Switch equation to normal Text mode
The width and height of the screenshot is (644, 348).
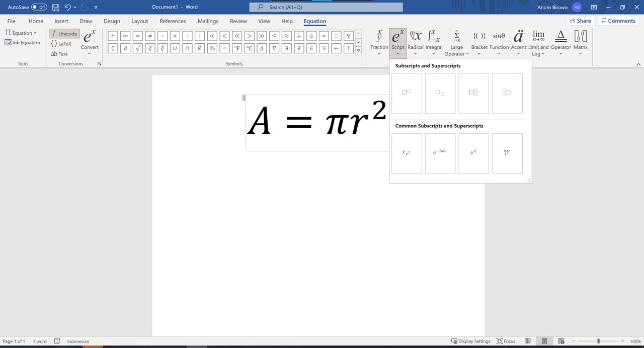[x=59, y=54]
